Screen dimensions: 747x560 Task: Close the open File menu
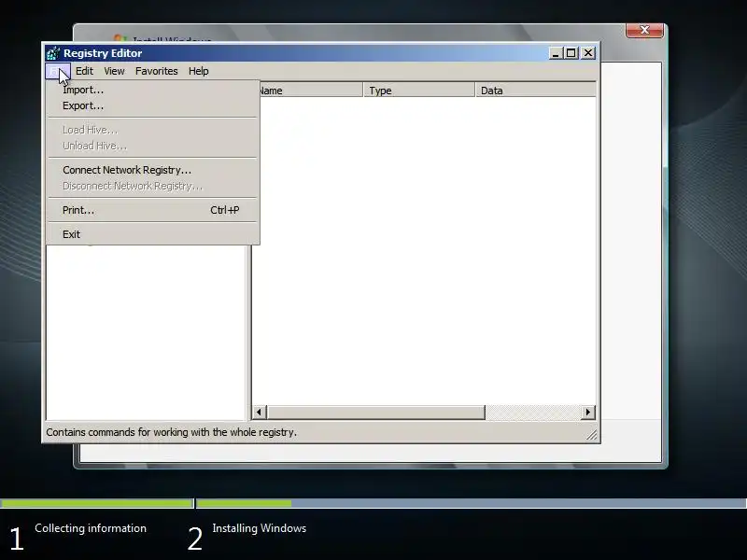(x=58, y=72)
